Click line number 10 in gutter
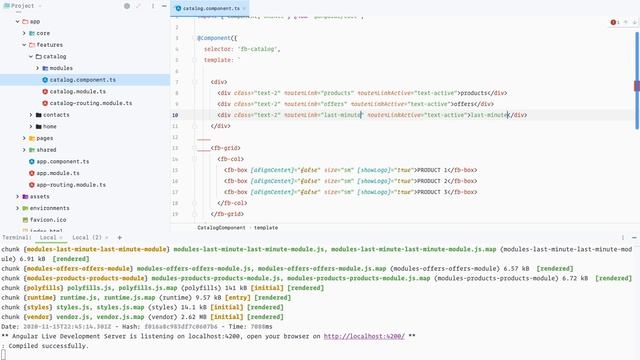Viewport: 640px width, 360px height. (175, 115)
